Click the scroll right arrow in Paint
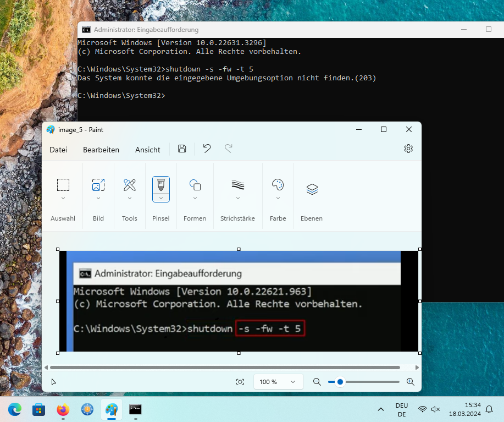Viewport: 504px width, 422px height. 417,368
